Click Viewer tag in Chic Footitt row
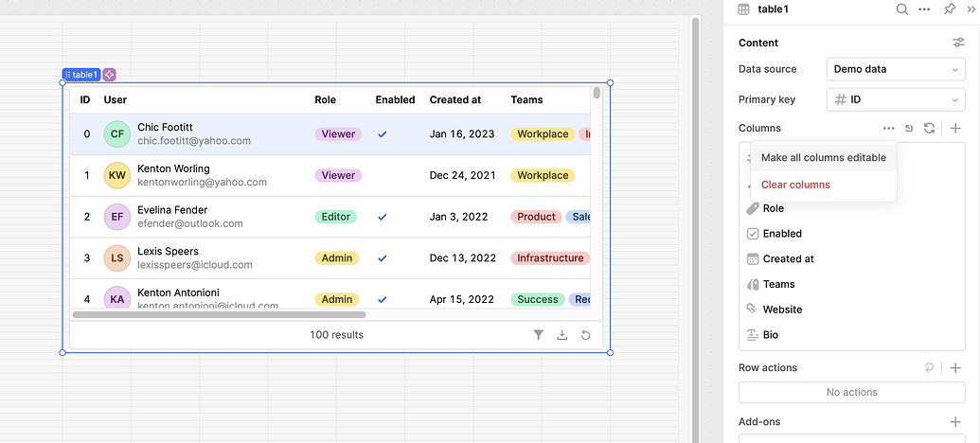This screenshot has width=980, height=443. click(x=338, y=133)
